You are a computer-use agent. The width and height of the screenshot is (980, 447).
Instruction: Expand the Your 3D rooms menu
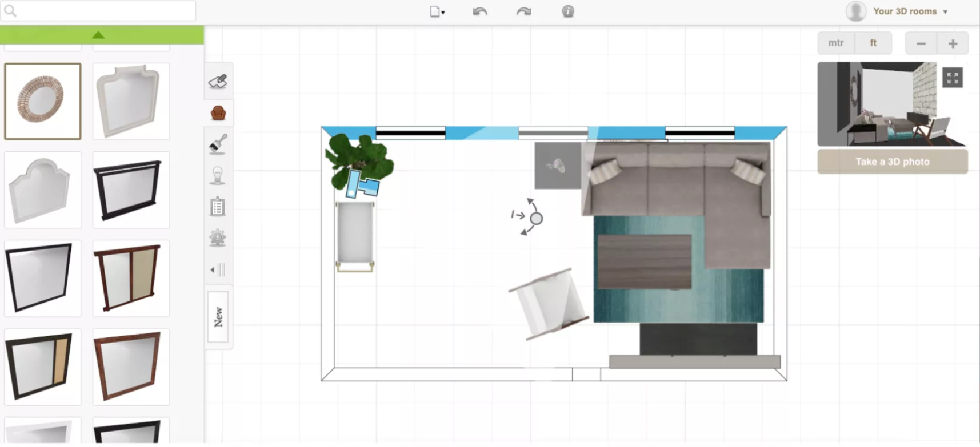910,11
